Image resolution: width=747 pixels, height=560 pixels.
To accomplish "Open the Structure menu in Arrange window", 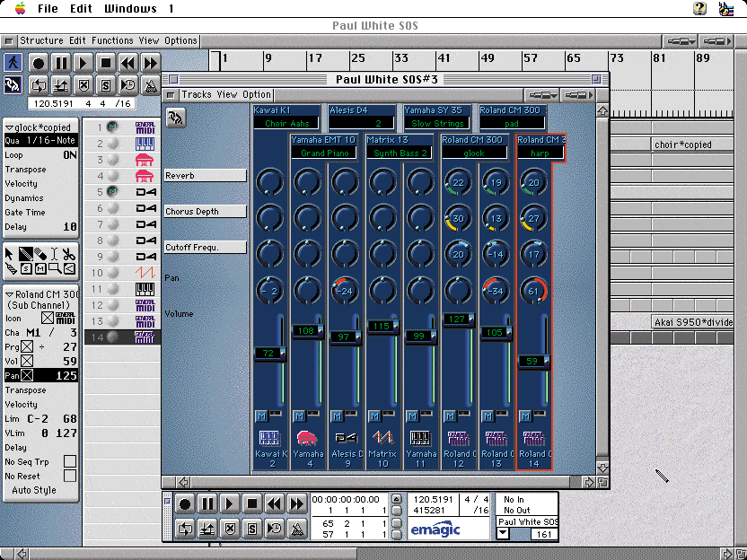I will [41, 40].
